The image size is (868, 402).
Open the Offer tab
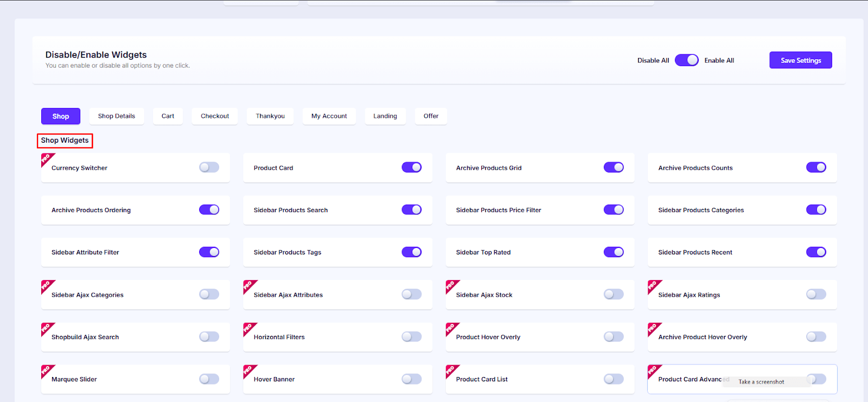pyautogui.click(x=431, y=116)
